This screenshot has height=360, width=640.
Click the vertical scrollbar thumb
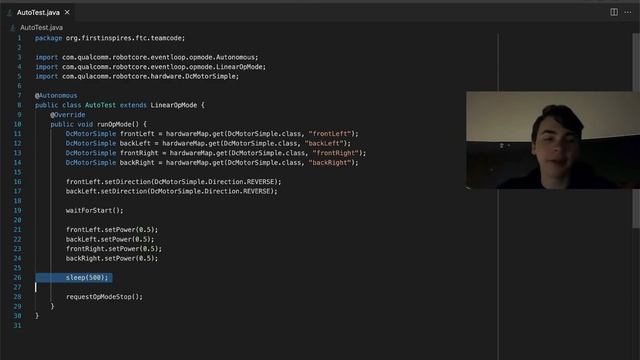pos(636,131)
